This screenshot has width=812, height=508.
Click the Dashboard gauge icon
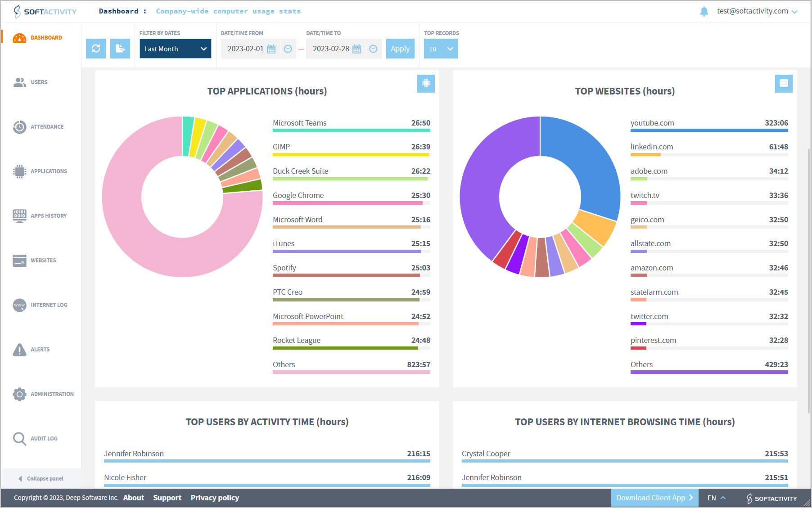(x=19, y=38)
